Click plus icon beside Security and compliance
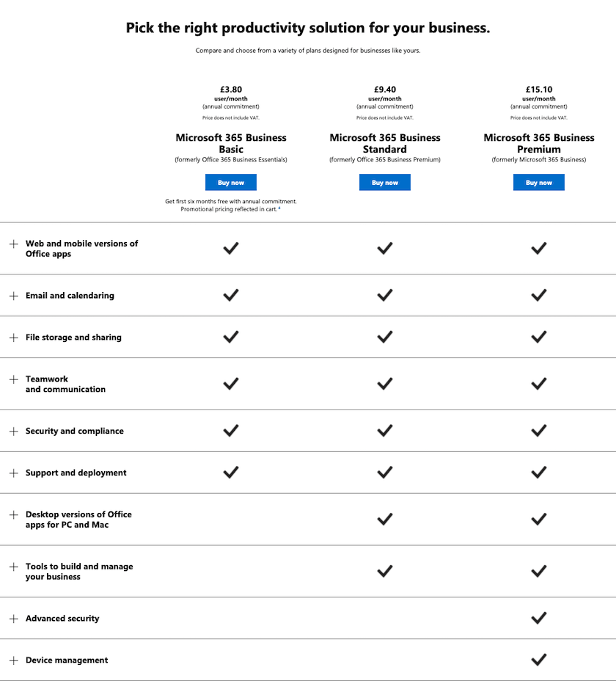 point(13,431)
